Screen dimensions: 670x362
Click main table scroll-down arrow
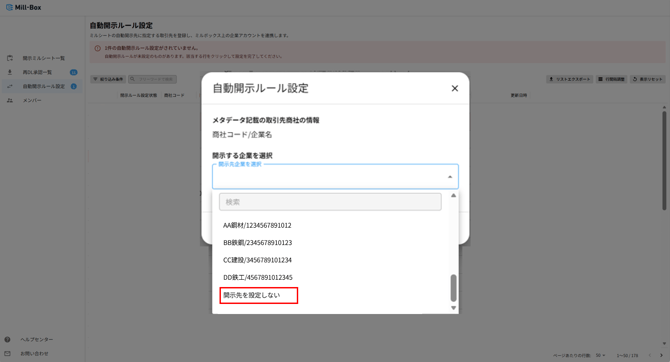(x=664, y=343)
